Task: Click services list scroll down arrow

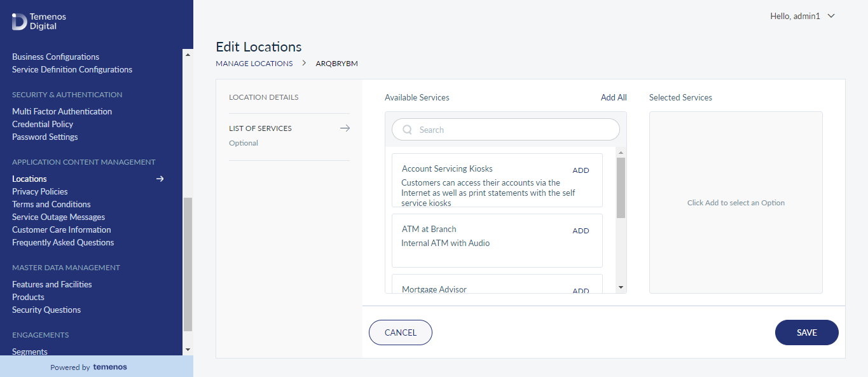Action: 621,287
